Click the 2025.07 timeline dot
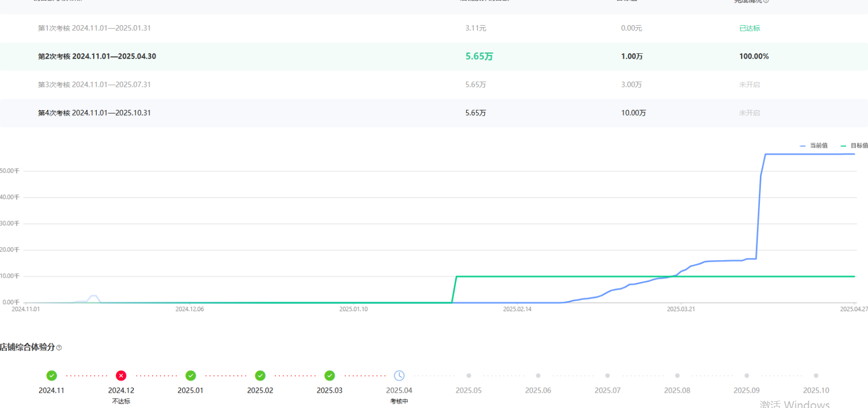 607,376
